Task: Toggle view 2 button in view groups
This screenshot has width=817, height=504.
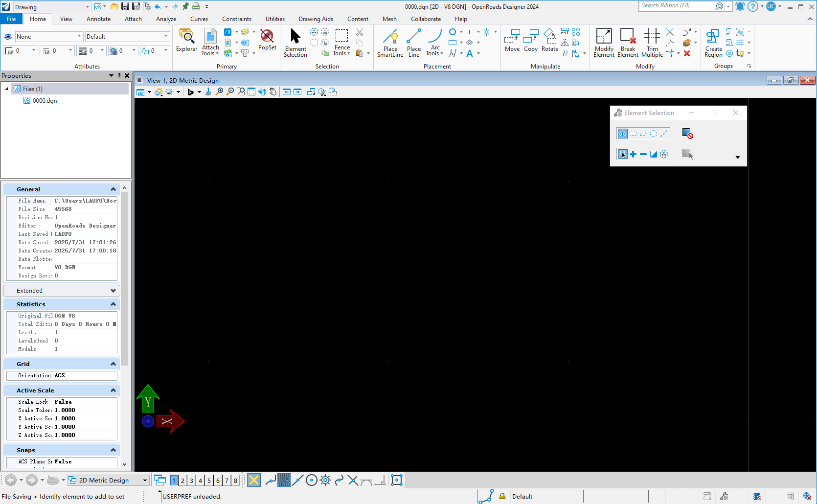Action: tap(182, 481)
